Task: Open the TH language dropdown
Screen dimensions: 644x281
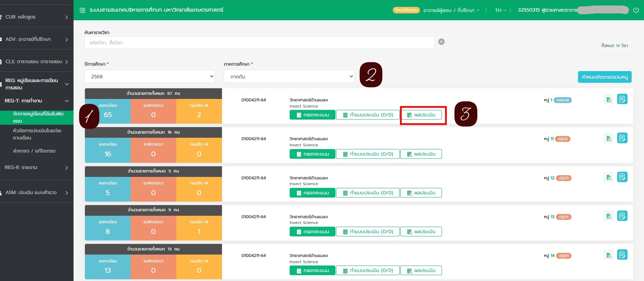Action: coord(500,10)
